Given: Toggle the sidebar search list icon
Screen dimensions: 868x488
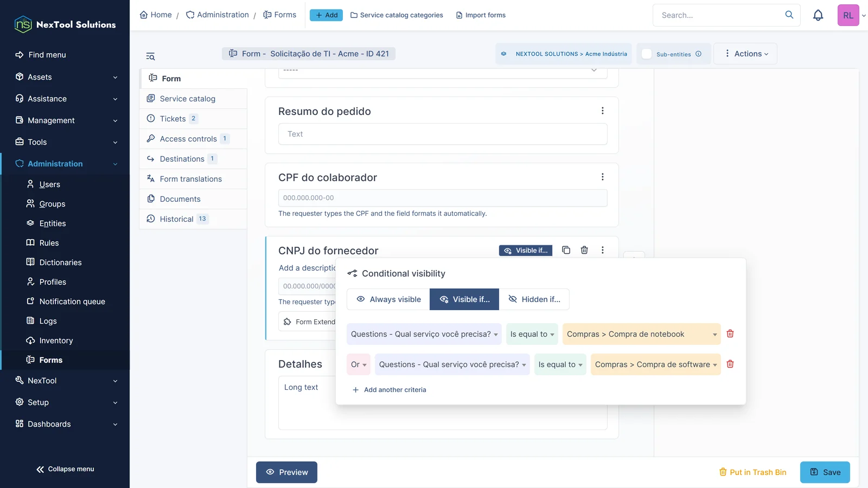Looking at the screenshot, I should tap(150, 56).
